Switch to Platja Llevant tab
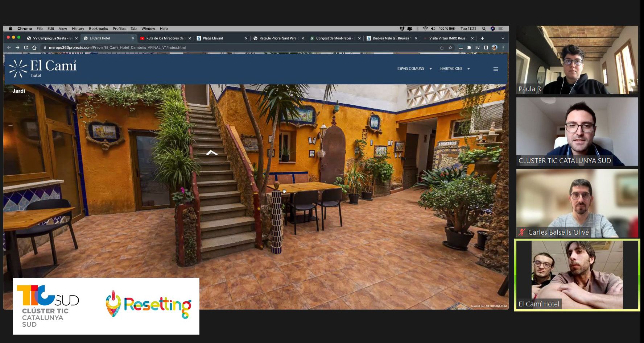This screenshot has height=343, width=644. 222,38
